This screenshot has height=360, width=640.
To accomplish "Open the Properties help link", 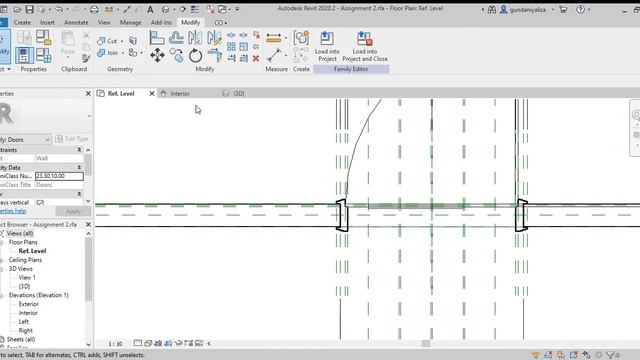I will 13,211.
